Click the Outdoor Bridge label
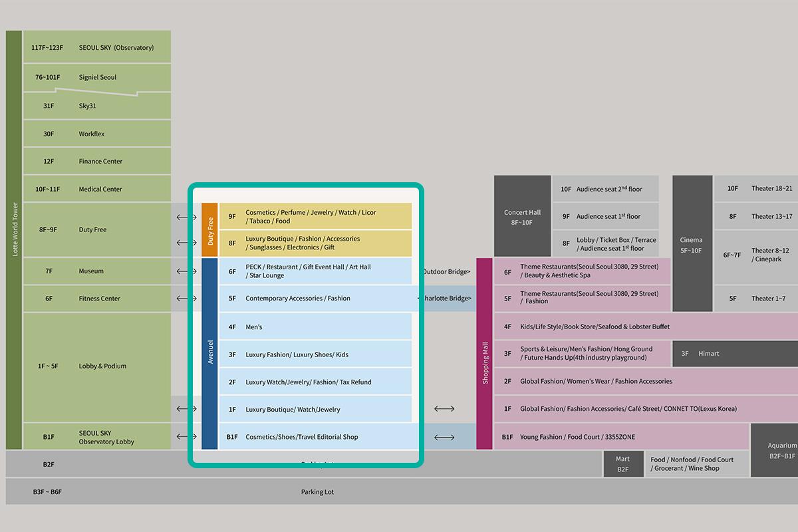Viewport: 798px width, 532px height. (x=447, y=272)
